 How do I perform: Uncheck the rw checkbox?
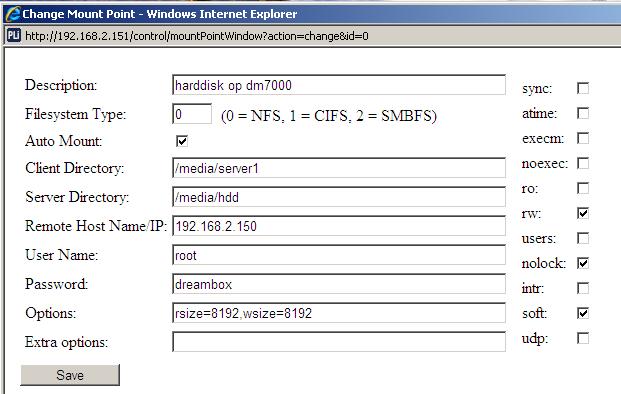[x=583, y=213]
